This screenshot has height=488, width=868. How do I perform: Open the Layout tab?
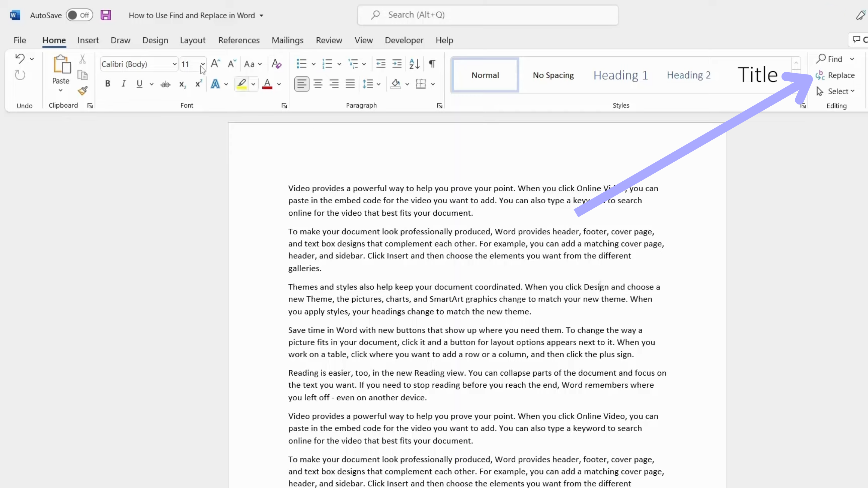192,40
